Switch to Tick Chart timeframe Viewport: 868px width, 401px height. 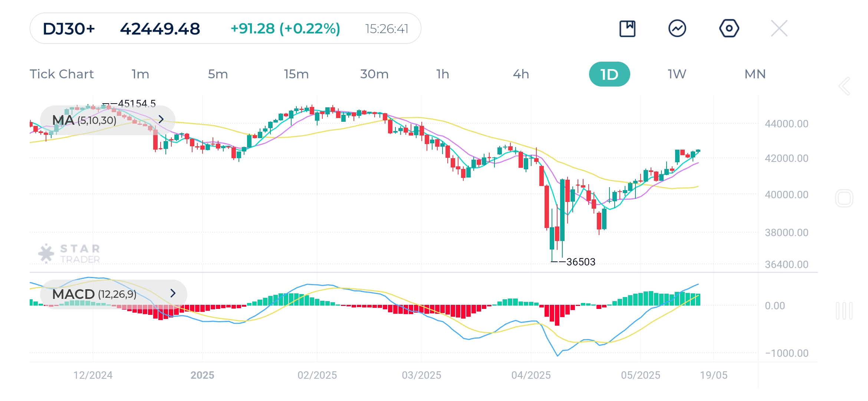(62, 74)
